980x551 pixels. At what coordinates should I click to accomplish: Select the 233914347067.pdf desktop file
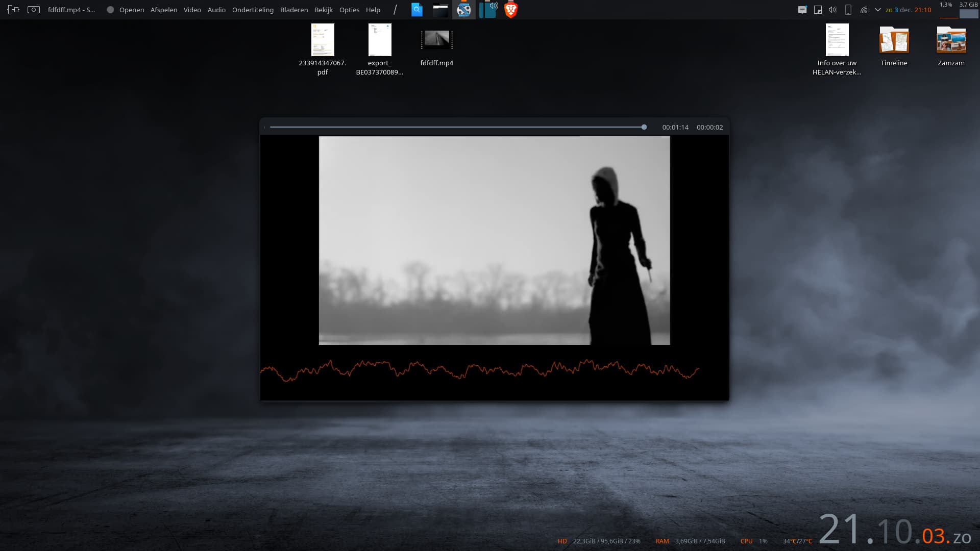click(323, 41)
